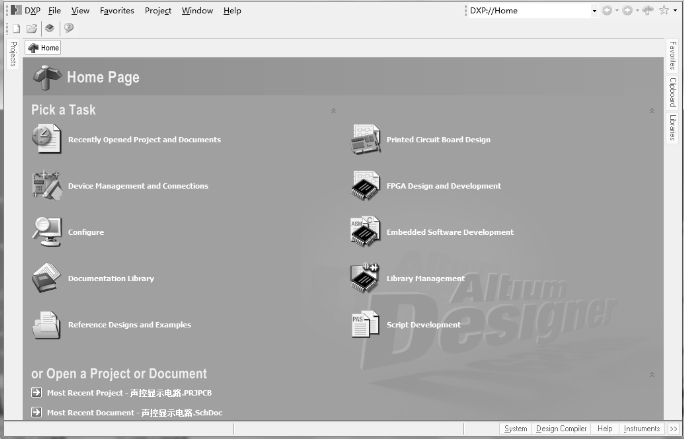Open FPGA Design and Development link
The width and height of the screenshot is (684, 439).
444,186
